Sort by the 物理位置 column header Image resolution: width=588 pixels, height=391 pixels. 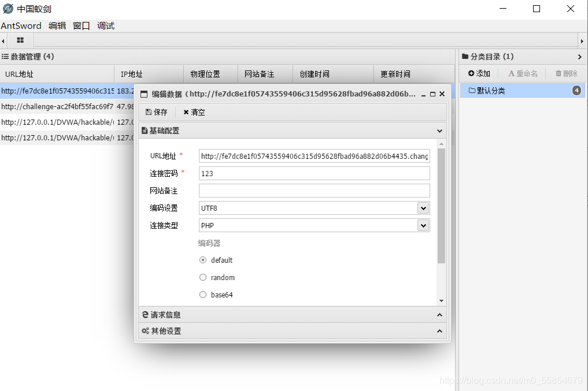(211, 74)
